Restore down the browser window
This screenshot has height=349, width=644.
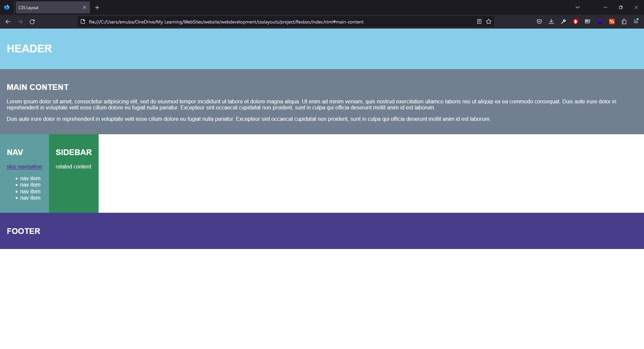pos(621,7)
